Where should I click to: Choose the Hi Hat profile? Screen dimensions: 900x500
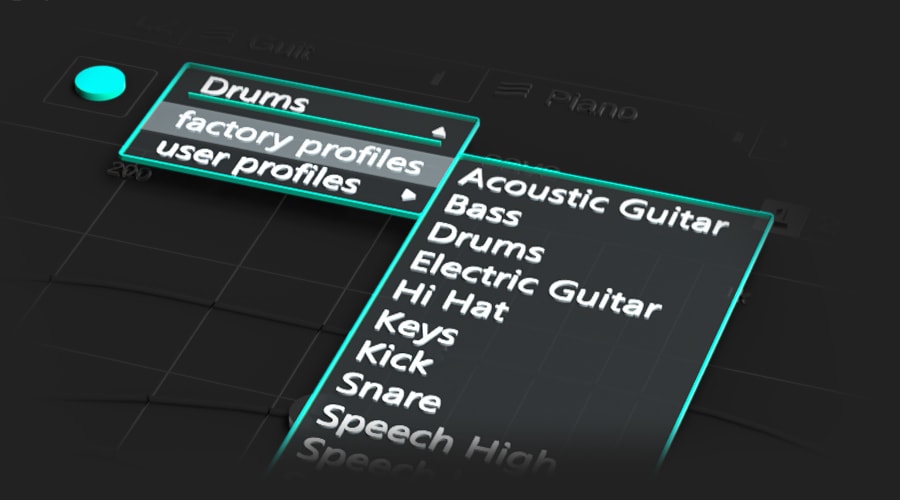coord(450,300)
